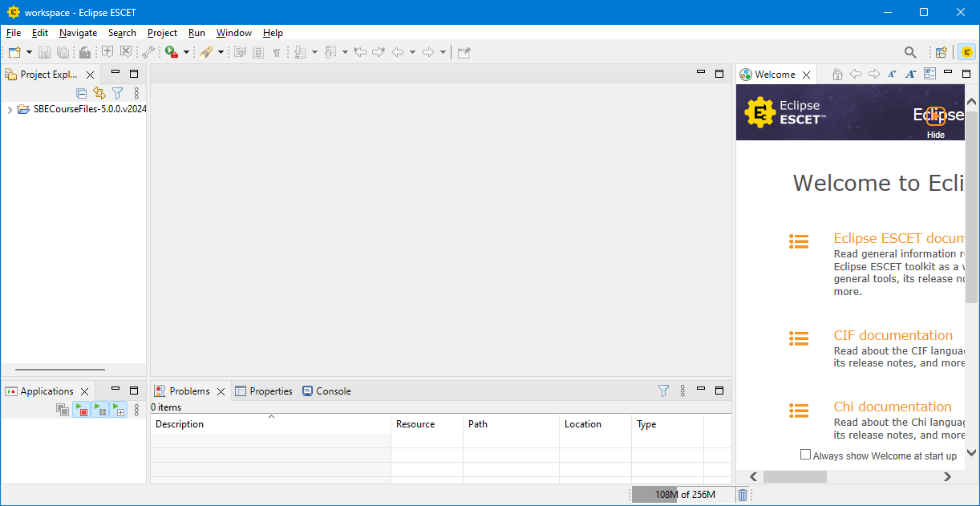Viewport: 980px width, 506px height.
Task: Click the Collapse All icon in Project Explorer
Action: (81, 93)
